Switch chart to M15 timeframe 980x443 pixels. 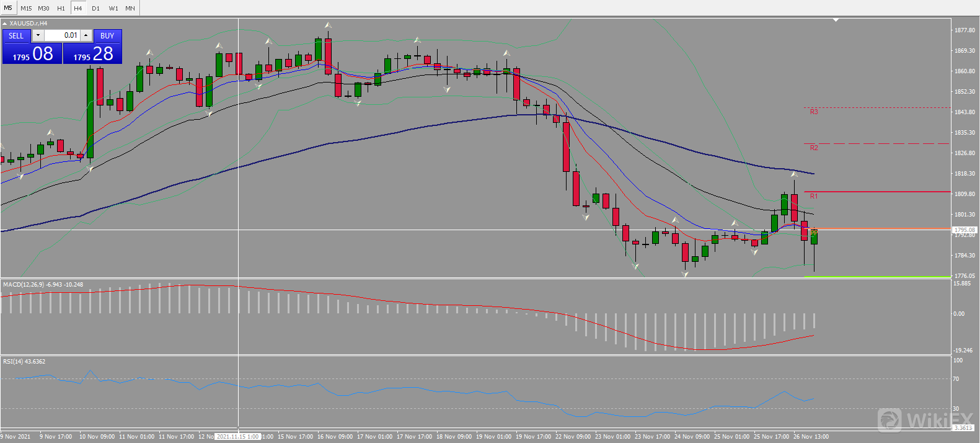coord(26,8)
